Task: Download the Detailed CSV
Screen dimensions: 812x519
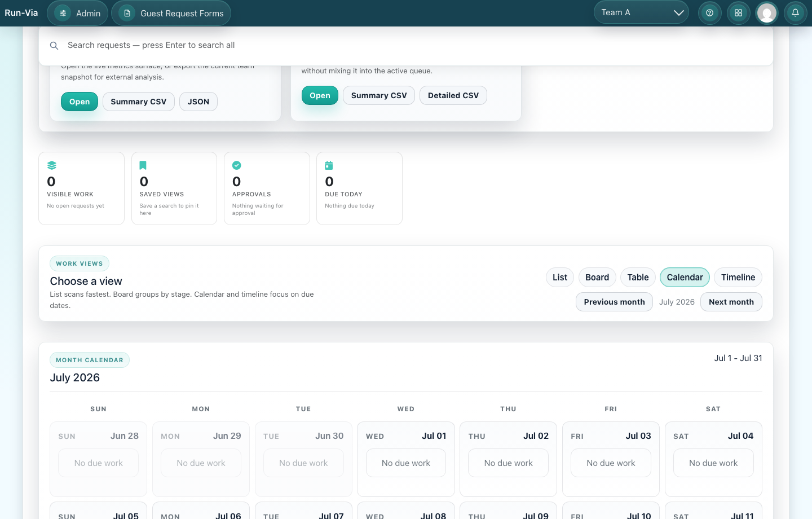Action: 453,95
